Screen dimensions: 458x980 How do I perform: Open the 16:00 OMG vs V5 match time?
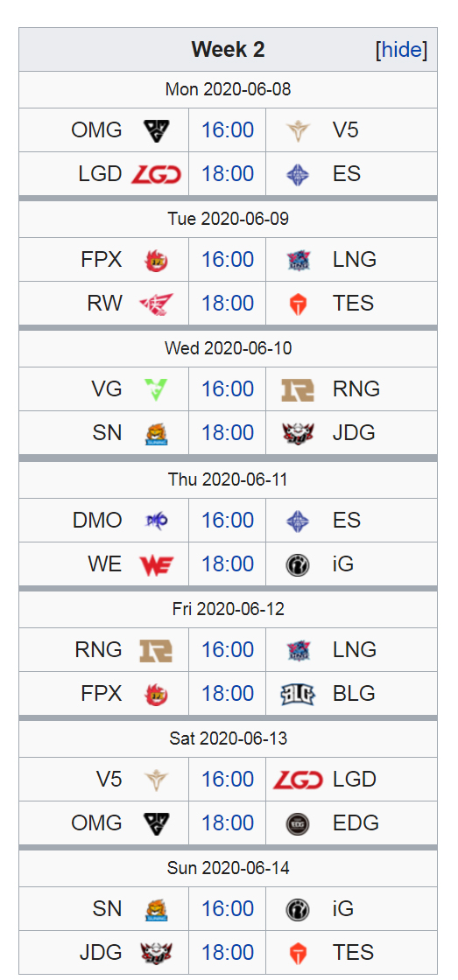(228, 130)
